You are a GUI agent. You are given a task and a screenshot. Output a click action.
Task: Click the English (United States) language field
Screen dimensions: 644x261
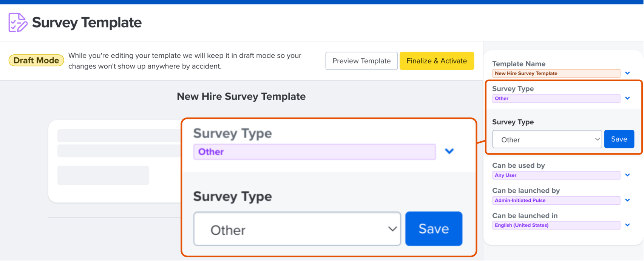(x=556, y=225)
